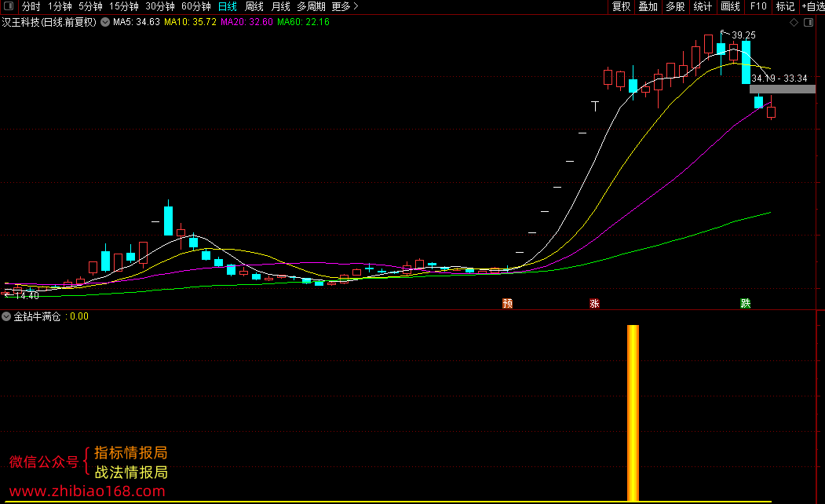Switch to the 1分钟 chart
Screen dimensions: 825x504
tap(60, 6)
